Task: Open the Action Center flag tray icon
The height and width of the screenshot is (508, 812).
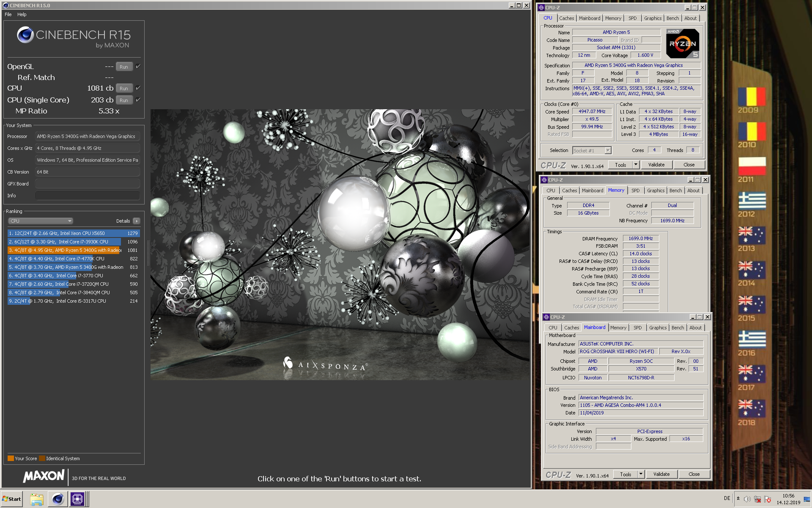Action: 768,499
